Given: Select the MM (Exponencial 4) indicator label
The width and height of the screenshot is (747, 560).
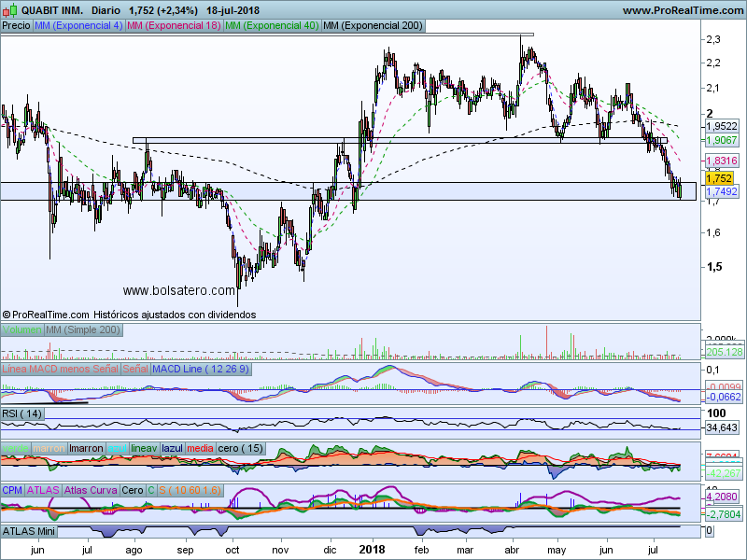Looking at the screenshot, I should pos(78,26).
